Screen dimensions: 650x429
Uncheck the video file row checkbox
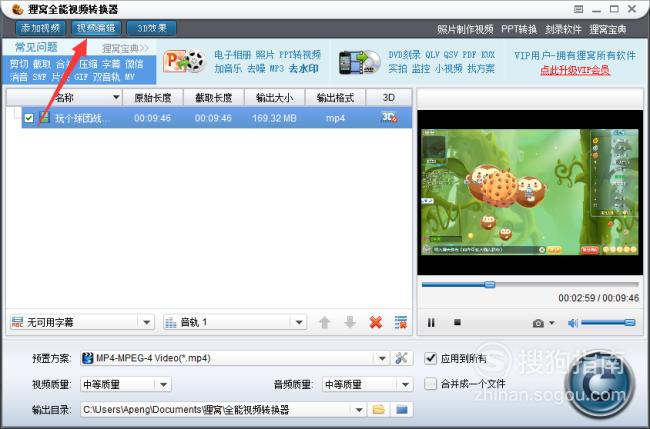coord(29,118)
